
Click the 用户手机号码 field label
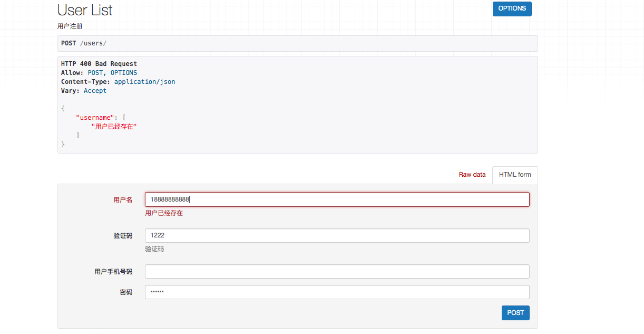point(113,272)
